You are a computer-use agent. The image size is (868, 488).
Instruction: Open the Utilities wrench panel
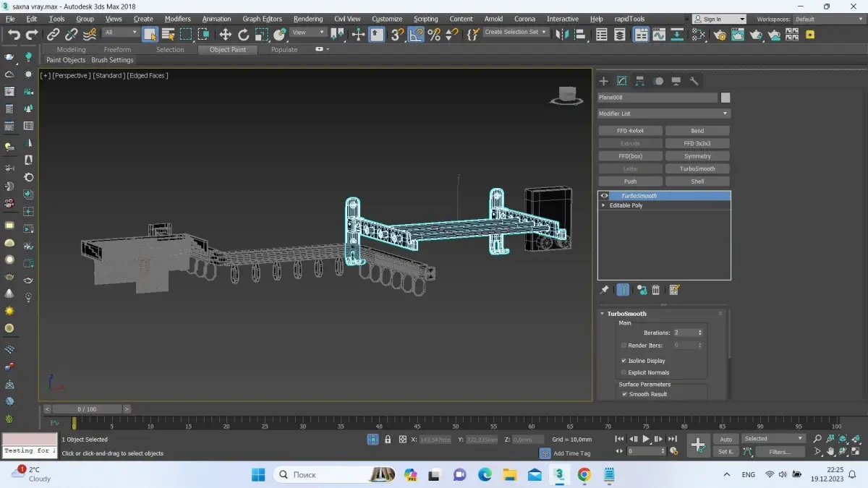pos(694,81)
